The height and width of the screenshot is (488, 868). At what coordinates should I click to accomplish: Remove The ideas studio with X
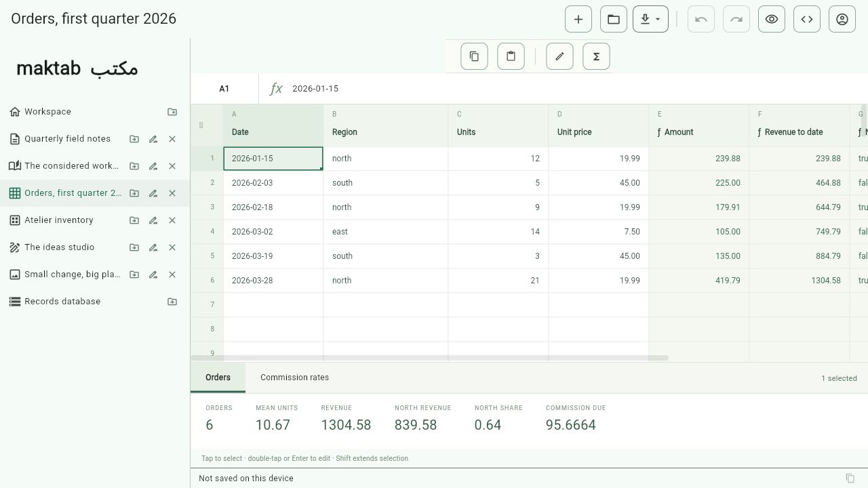[x=172, y=247]
